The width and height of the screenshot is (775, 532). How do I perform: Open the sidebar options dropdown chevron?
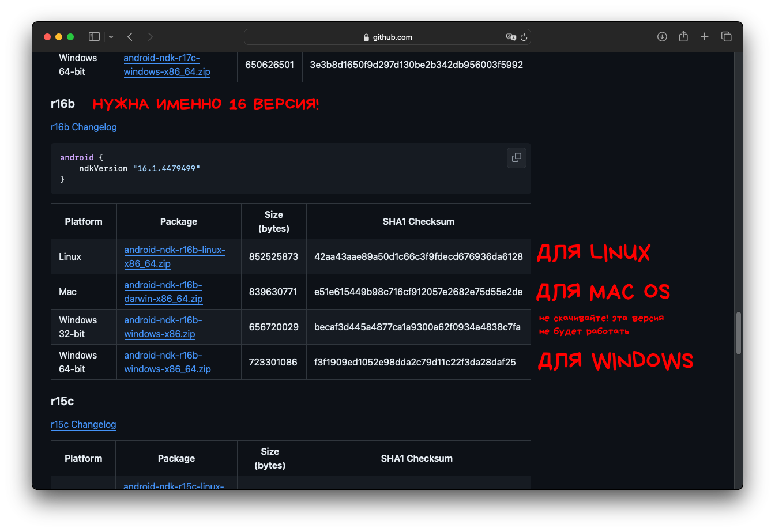(111, 37)
